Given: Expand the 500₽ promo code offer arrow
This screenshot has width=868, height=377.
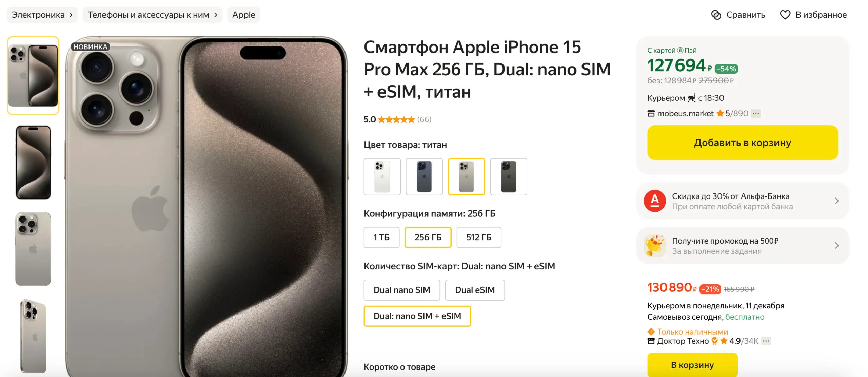Looking at the screenshot, I should coord(837,245).
